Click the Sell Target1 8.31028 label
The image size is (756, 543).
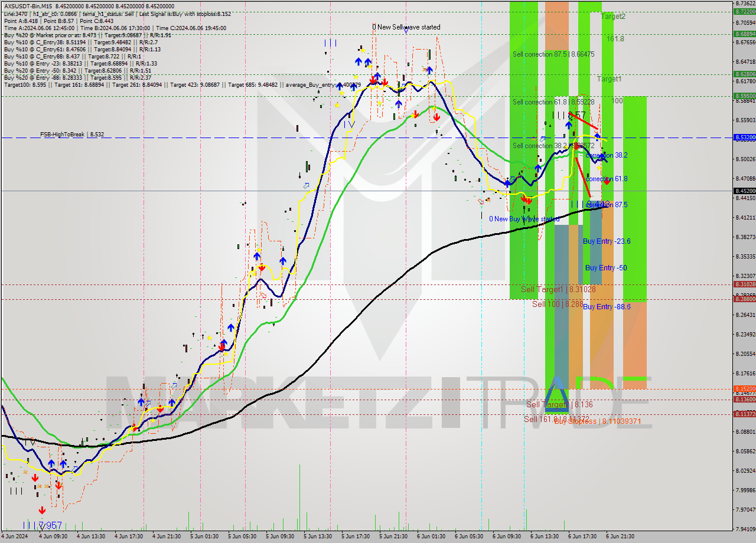(558, 289)
